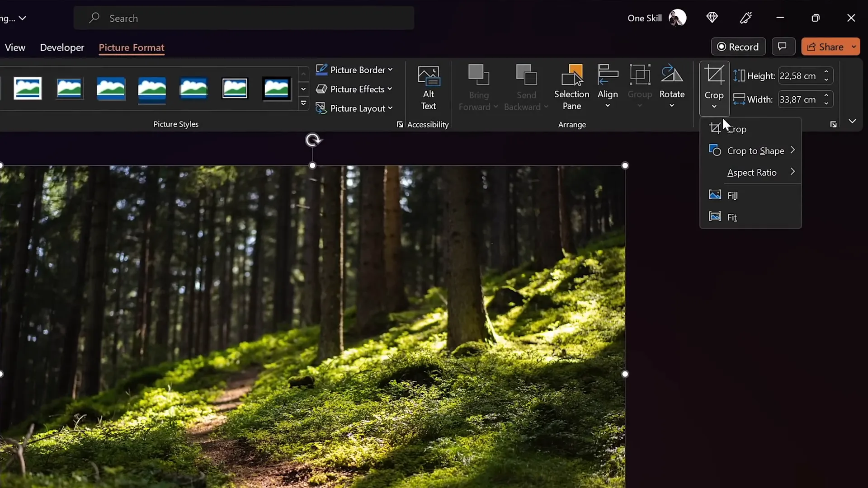The width and height of the screenshot is (868, 488).
Task: Select the second picture style thumbnail
Action: 69,88
